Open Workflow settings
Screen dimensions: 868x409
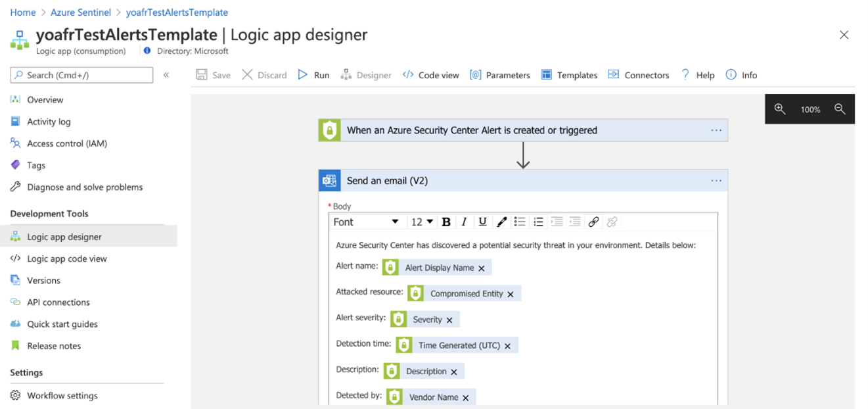tap(62, 395)
